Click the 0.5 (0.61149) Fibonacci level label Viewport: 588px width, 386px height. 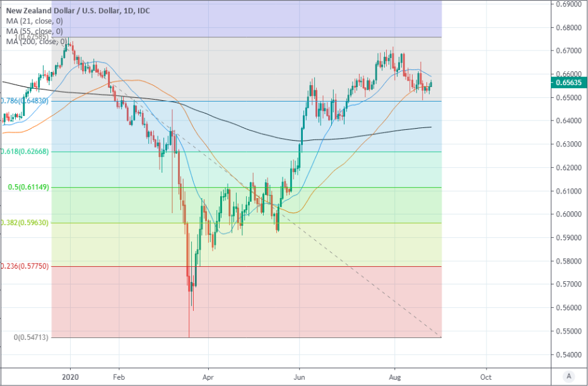tap(26, 187)
